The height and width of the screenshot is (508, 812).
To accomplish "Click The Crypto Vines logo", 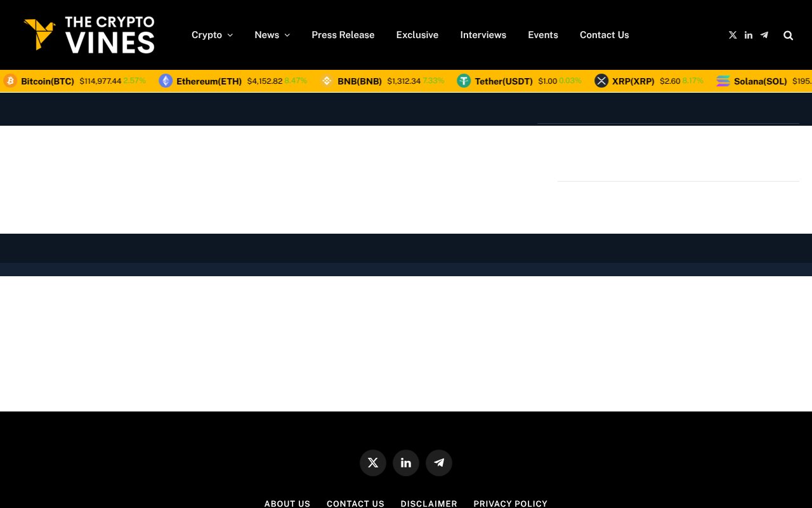I will [x=89, y=35].
